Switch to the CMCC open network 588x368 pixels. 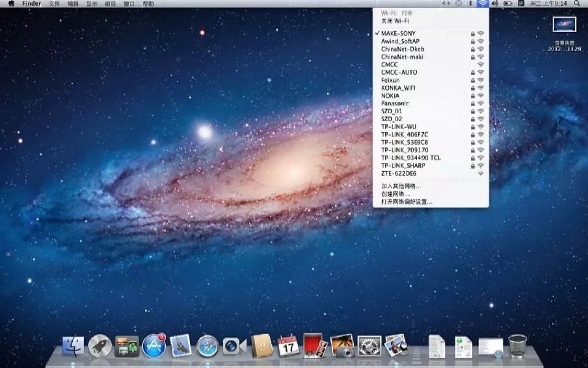coord(390,64)
